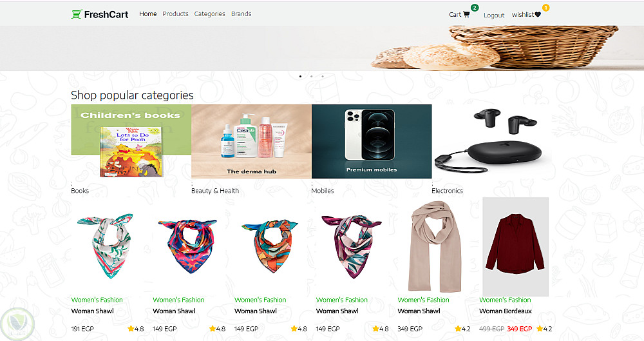Go to the Home nav item
The height and width of the screenshot is (341, 644).
[x=148, y=14]
